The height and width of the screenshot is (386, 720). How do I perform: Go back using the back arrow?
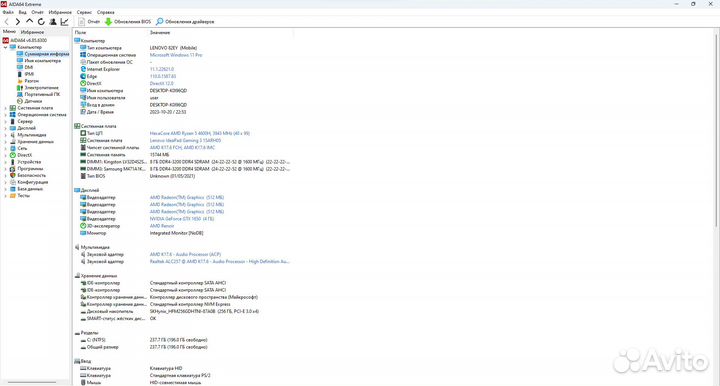tap(6, 22)
